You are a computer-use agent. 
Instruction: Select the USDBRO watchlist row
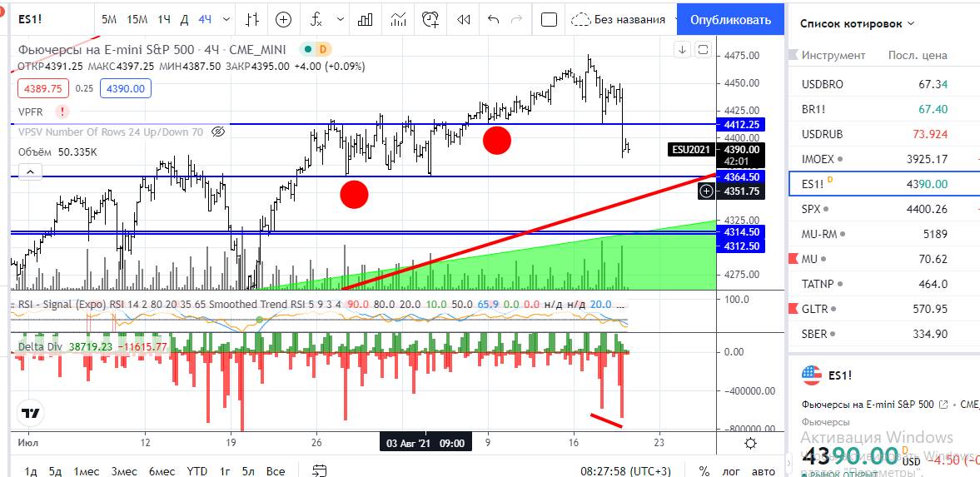[883, 84]
